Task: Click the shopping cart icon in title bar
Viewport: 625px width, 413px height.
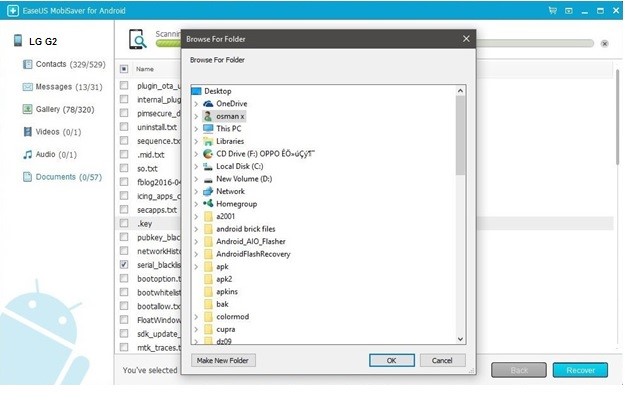Action: (552, 11)
